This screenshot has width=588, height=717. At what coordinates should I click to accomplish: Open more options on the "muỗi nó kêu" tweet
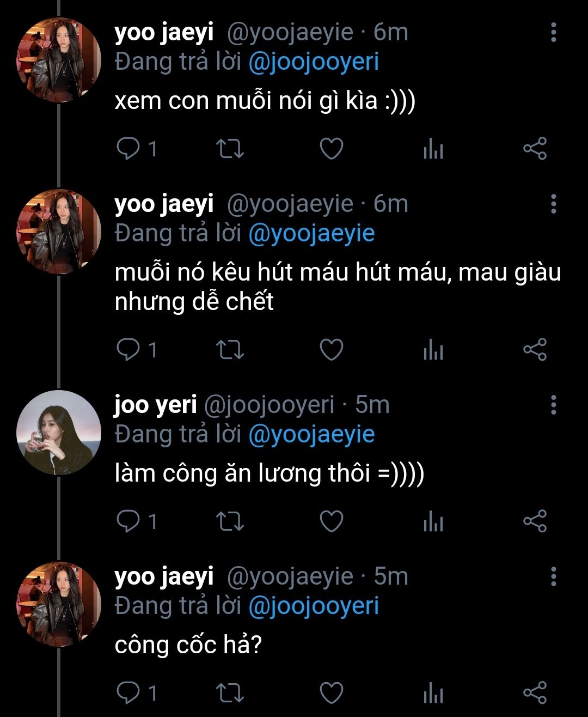point(553,204)
